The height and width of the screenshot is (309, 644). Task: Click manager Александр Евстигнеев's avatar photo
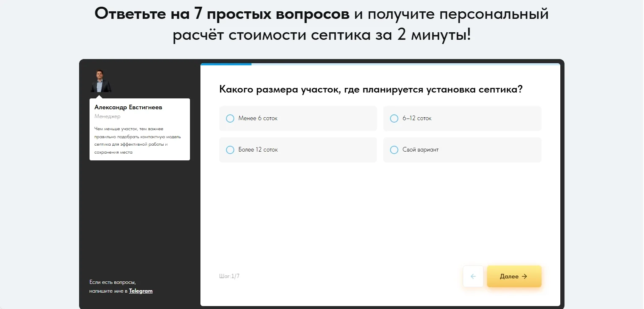101,81
